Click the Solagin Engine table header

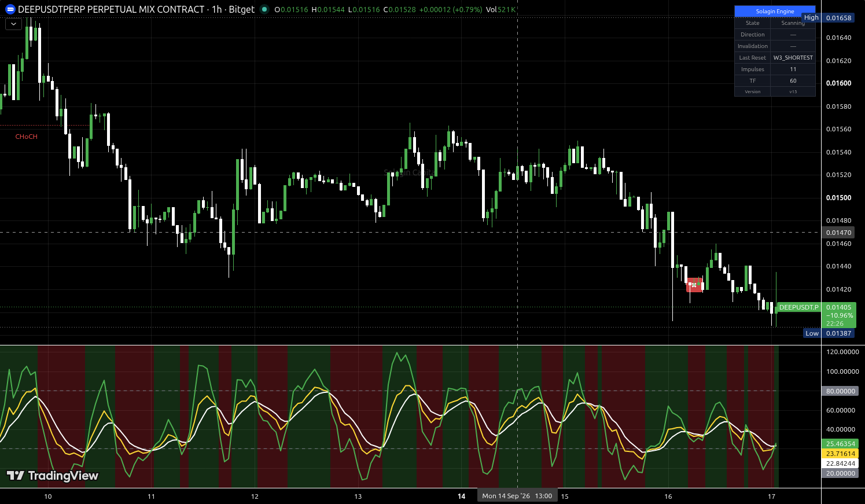[775, 12]
